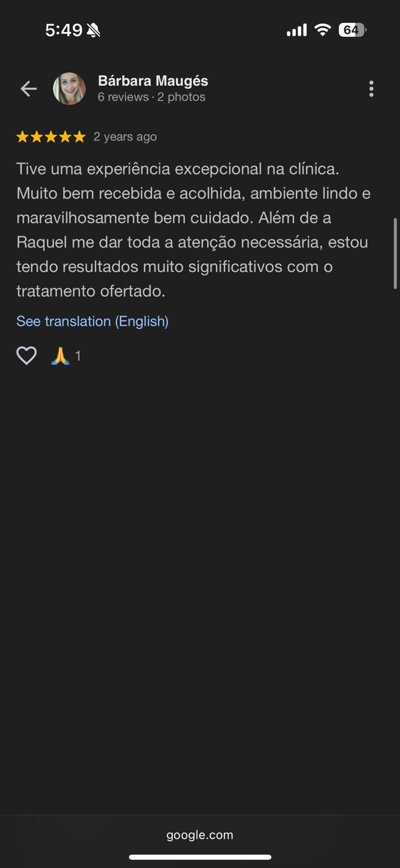Tap the reaction count number 1

(x=78, y=356)
